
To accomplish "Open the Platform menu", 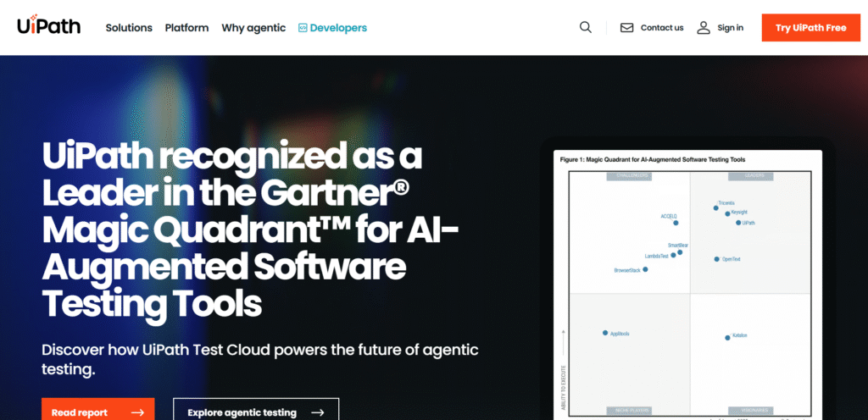I will (186, 28).
